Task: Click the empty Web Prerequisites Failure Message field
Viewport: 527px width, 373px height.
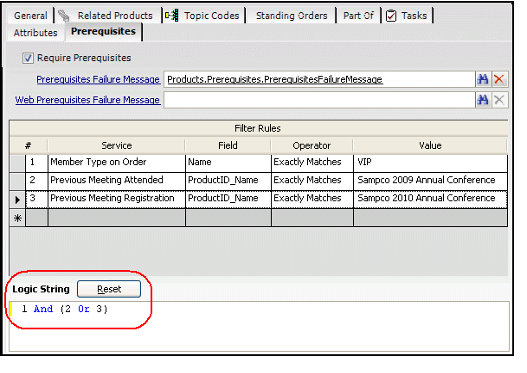Action: point(319,100)
